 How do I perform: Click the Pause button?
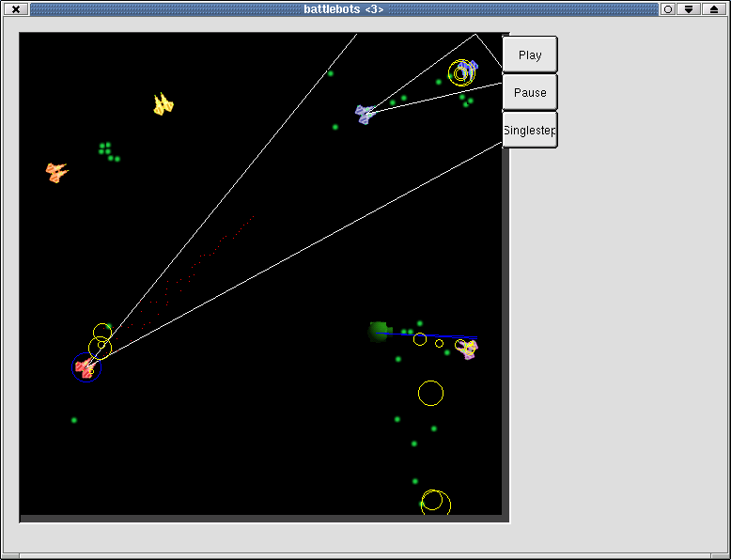[x=530, y=92]
